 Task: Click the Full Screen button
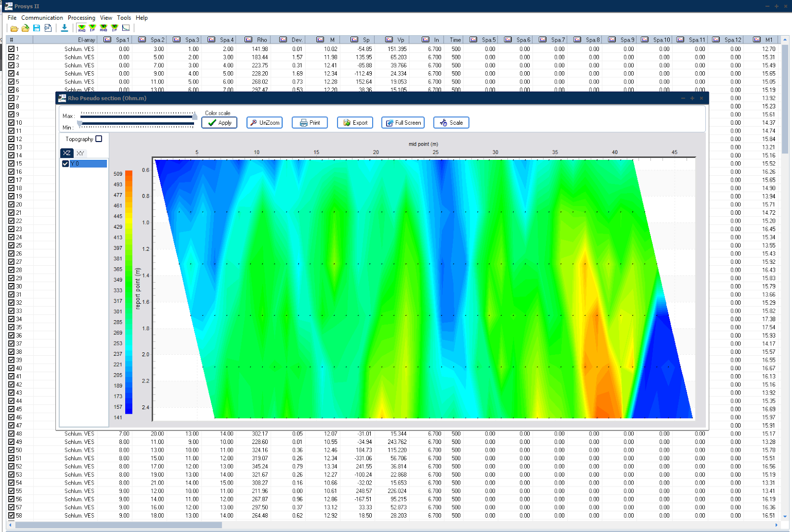point(403,123)
